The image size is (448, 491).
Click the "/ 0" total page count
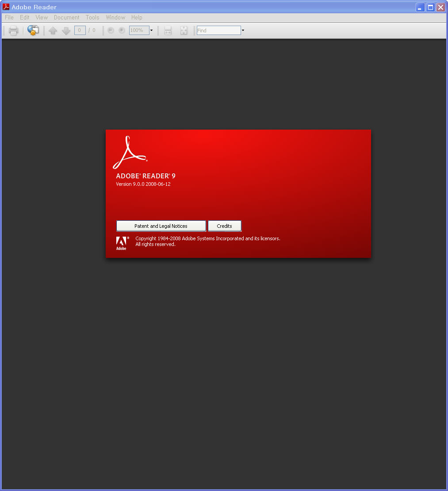92,31
